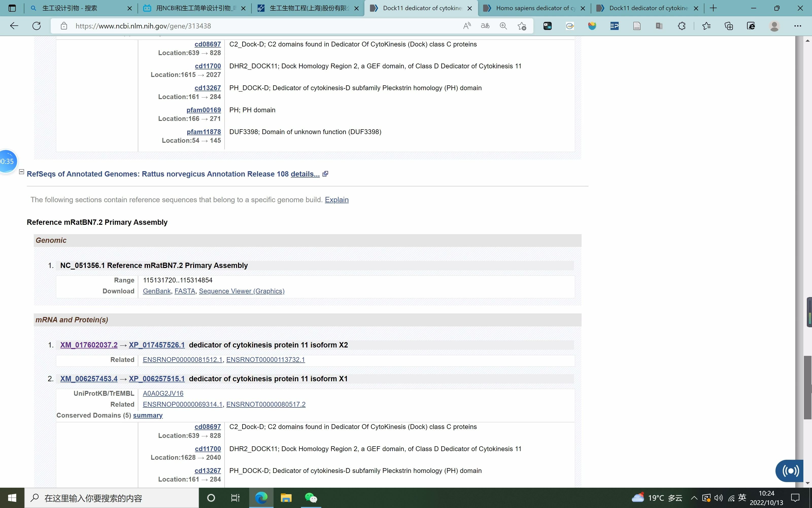Show hidden system tray icons
Screen dimensions: 812x508
pos(694,498)
